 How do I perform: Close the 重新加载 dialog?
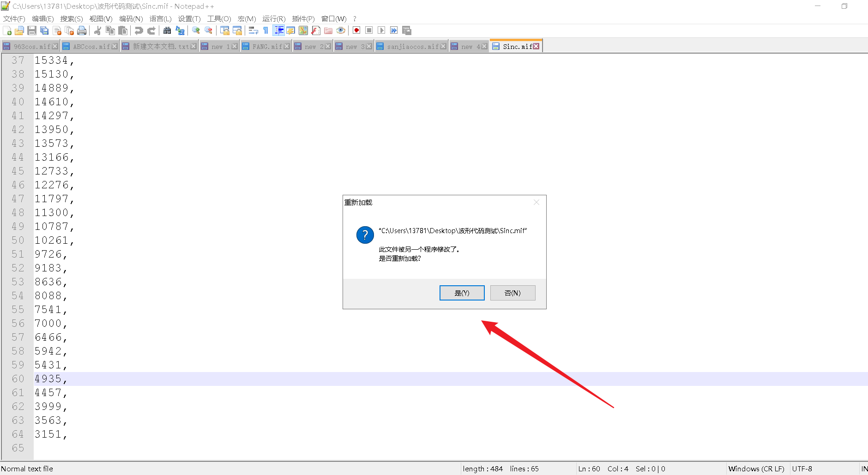click(x=536, y=202)
